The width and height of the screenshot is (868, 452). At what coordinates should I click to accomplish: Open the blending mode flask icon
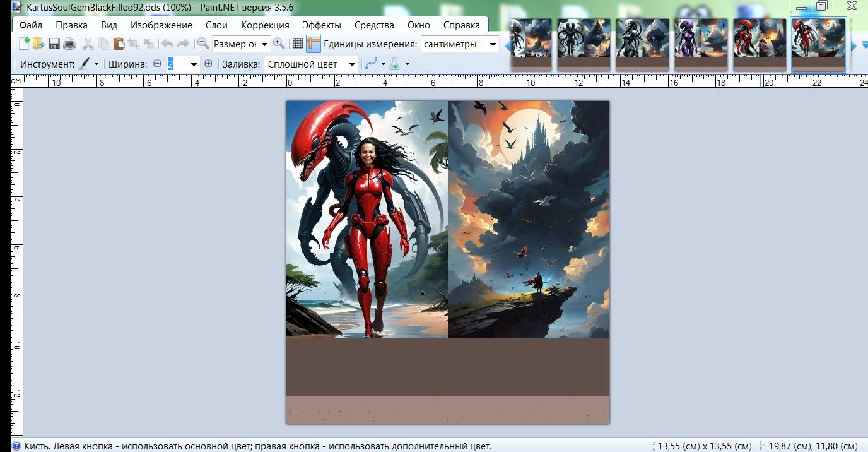pos(395,64)
